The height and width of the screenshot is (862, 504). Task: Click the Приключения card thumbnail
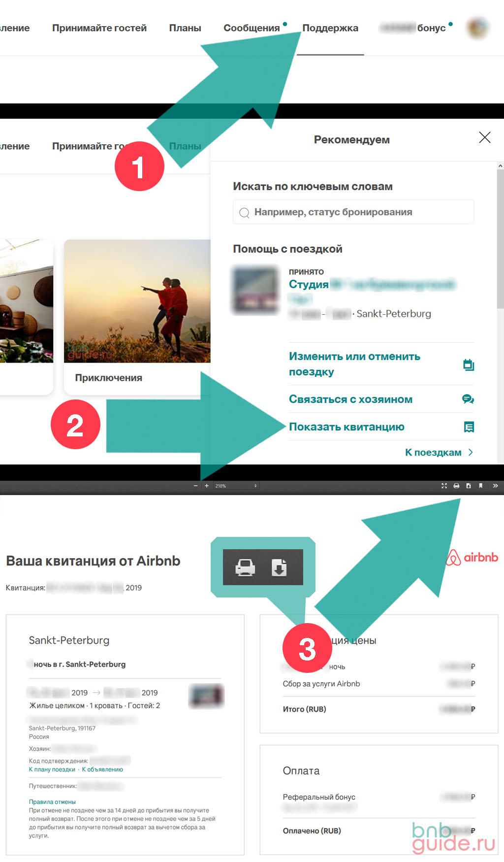coord(137,301)
